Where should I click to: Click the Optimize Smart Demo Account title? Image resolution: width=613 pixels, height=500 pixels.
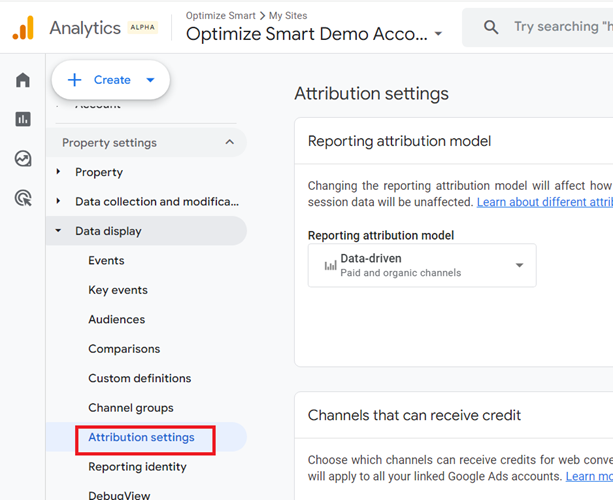pyautogui.click(x=307, y=34)
